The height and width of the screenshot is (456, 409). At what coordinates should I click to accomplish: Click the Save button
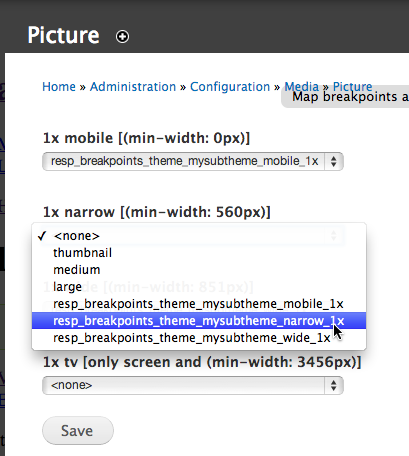(x=78, y=431)
